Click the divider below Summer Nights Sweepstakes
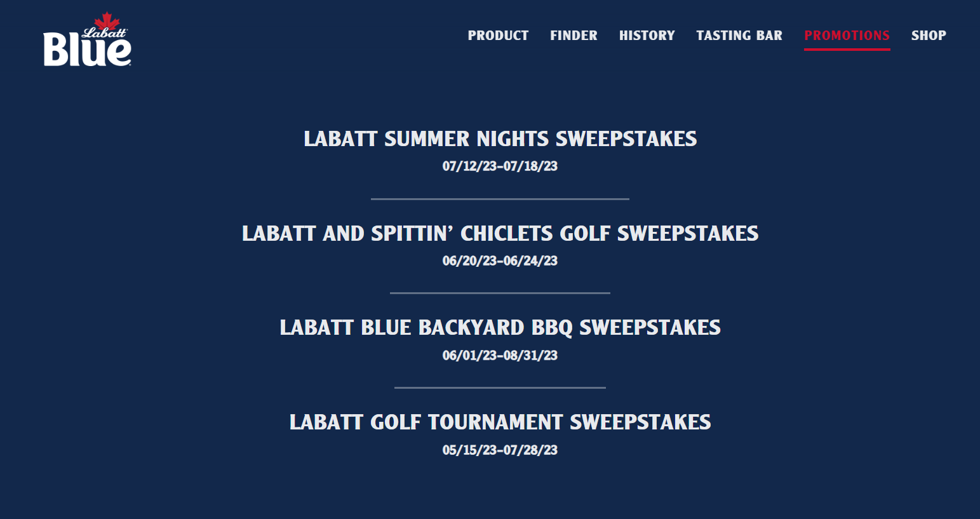The width and height of the screenshot is (980, 519). [499, 199]
